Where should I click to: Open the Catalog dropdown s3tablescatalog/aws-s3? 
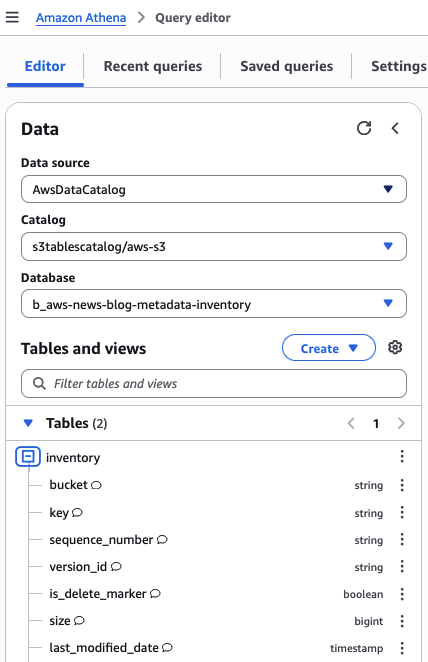click(x=214, y=246)
